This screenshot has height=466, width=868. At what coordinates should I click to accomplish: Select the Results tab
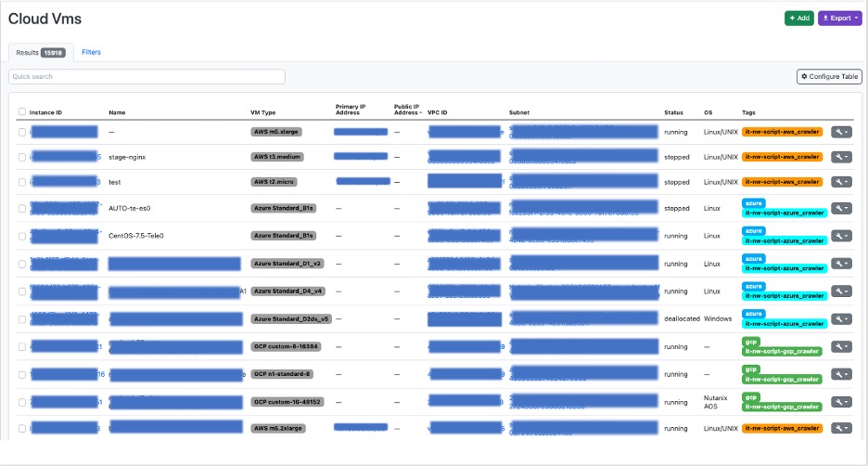point(39,53)
